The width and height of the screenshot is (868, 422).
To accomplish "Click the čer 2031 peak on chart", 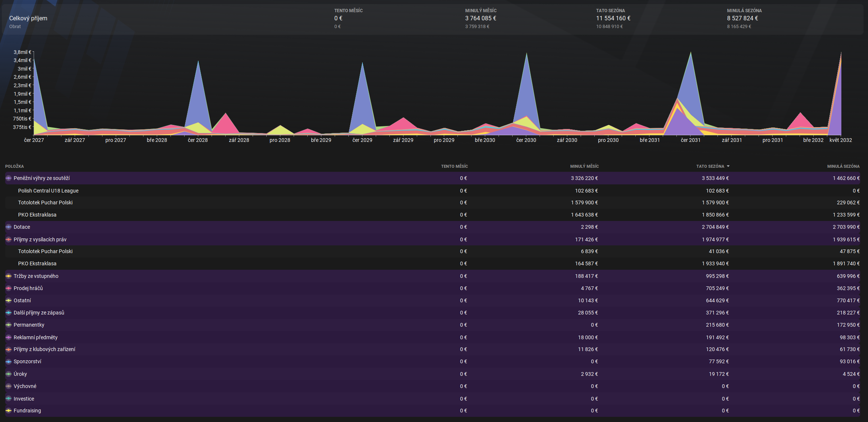I will 690,54.
